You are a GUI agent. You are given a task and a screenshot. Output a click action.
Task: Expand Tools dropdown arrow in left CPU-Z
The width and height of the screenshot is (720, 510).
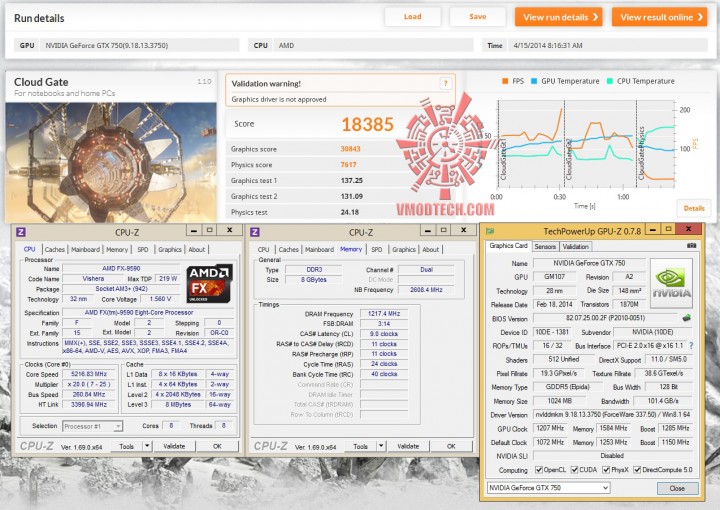tap(147, 446)
